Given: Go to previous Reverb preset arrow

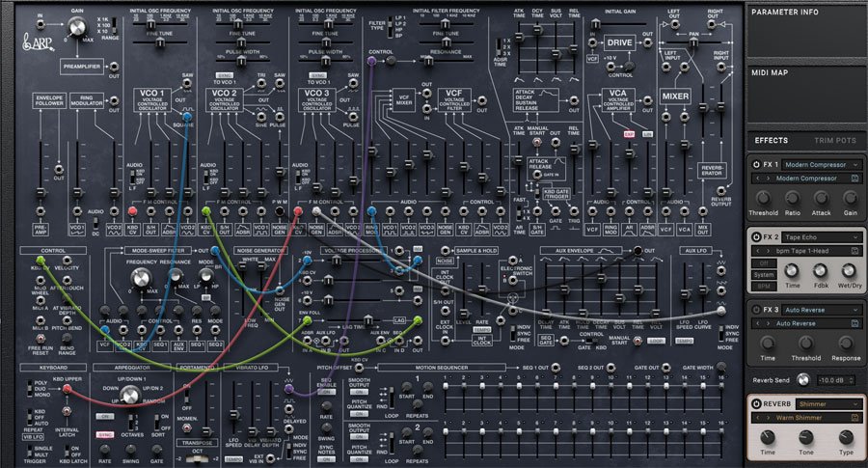Looking at the screenshot, I should (x=758, y=418).
